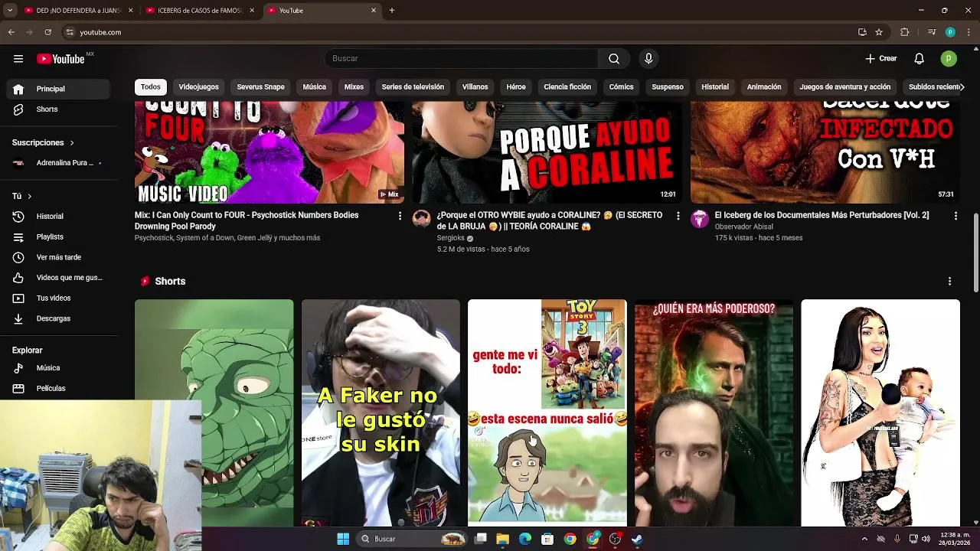Click the browser address bar youtube.com

coord(100,32)
